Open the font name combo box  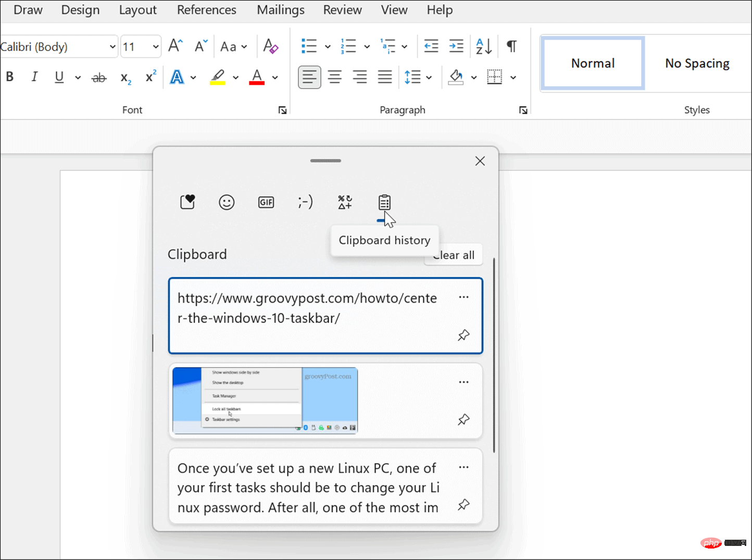tap(58, 46)
